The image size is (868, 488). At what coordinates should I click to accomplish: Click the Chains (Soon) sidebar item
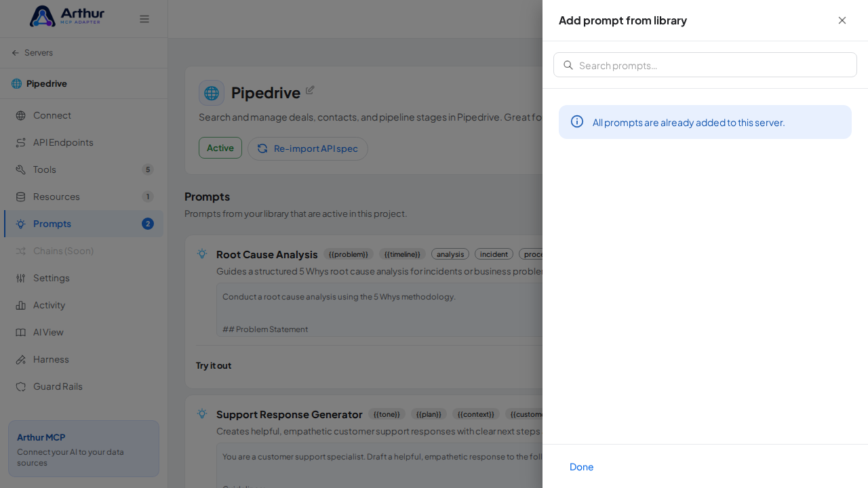[84, 251]
